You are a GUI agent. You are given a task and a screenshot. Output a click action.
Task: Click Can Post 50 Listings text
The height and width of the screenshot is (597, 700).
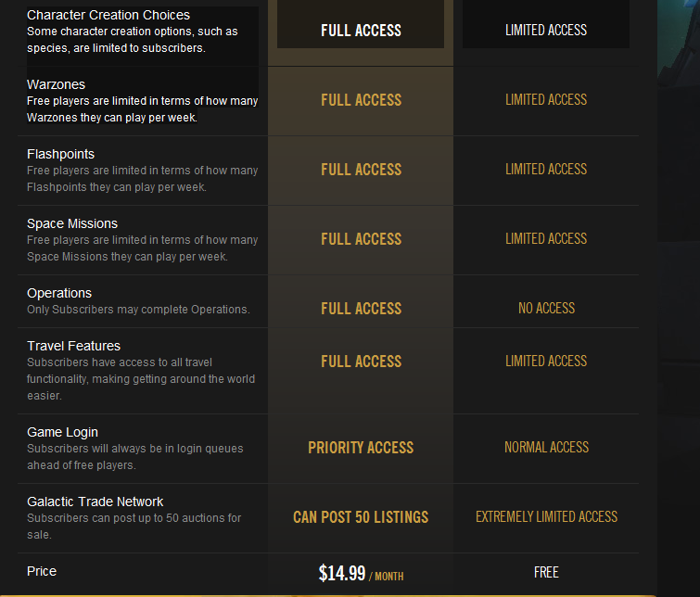pos(361,517)
